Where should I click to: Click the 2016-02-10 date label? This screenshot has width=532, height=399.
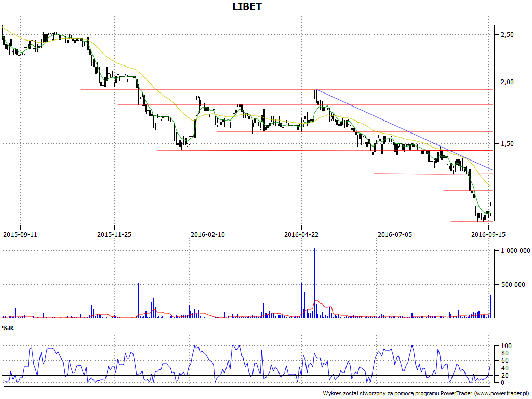(208, 234)
